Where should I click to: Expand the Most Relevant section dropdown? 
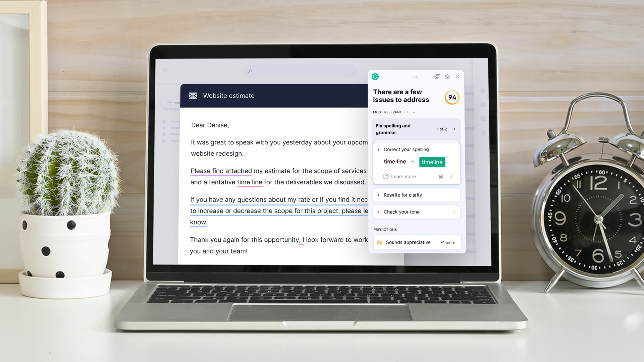[x=414, y=112]
